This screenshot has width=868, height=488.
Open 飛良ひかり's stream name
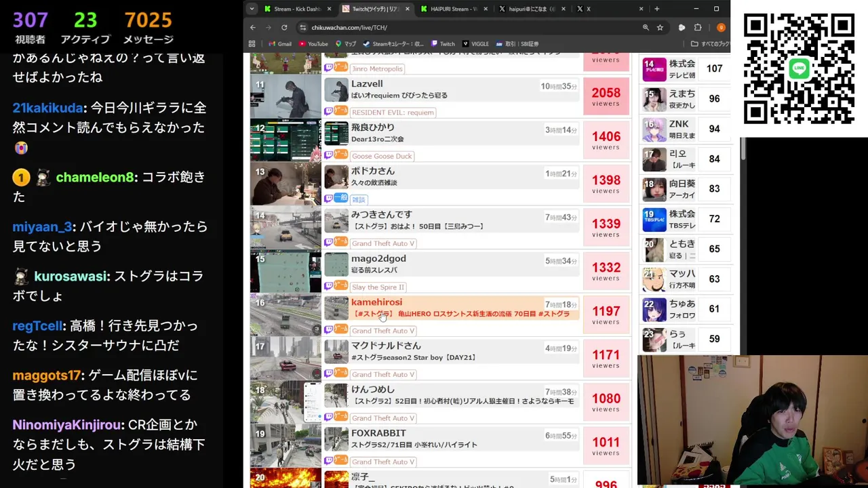point(372,127)
